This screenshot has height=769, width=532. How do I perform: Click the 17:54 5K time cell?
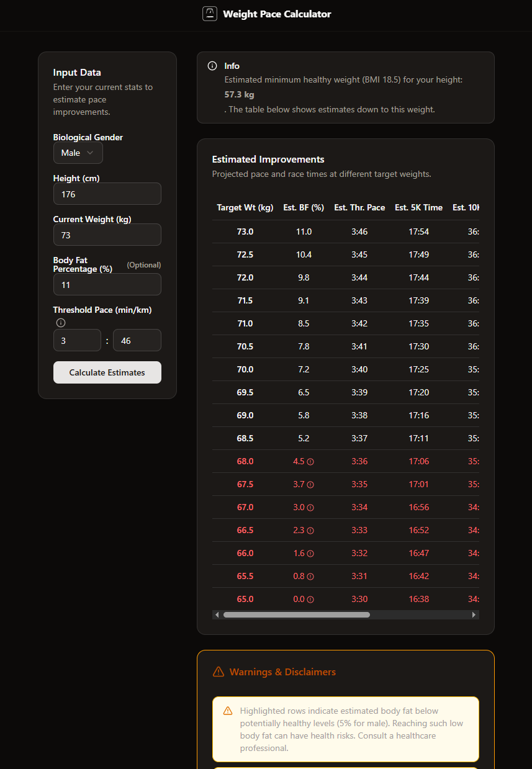pyautogui.click(x=419, y=232)
